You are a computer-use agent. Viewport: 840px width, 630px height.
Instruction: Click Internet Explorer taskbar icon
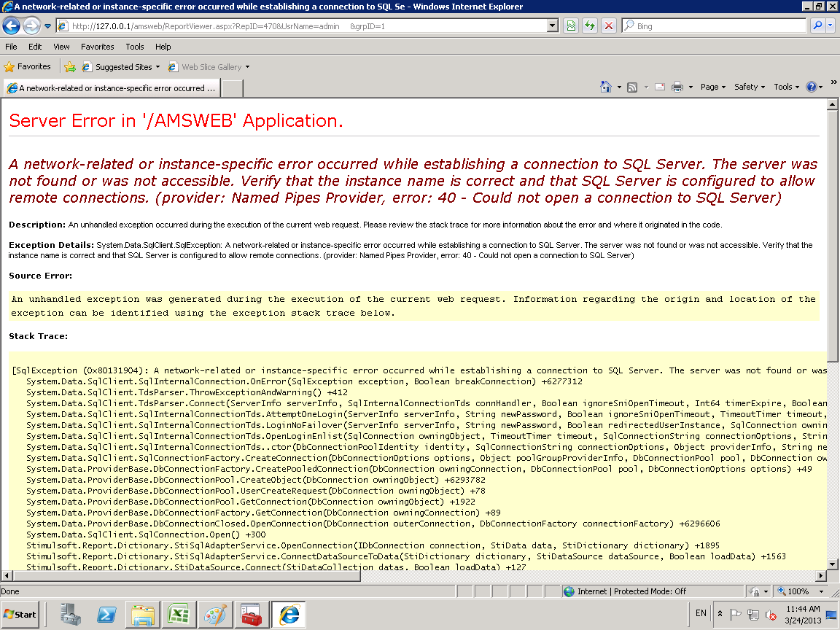click(289, 615)
